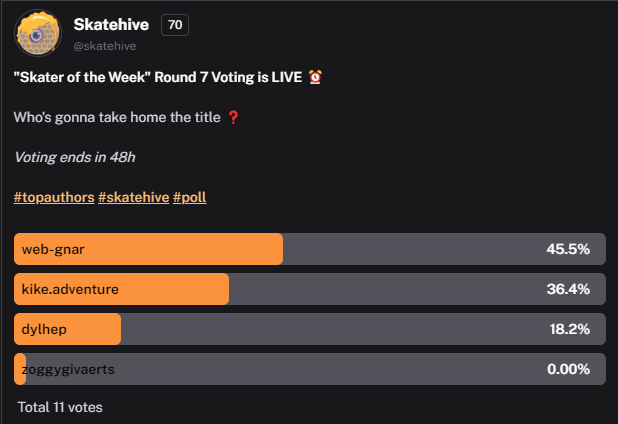Image resolution: width=618 pixels, height=424 pixels.
Task: Click the alarm clock emoji in title
Action: pos(315,77)
